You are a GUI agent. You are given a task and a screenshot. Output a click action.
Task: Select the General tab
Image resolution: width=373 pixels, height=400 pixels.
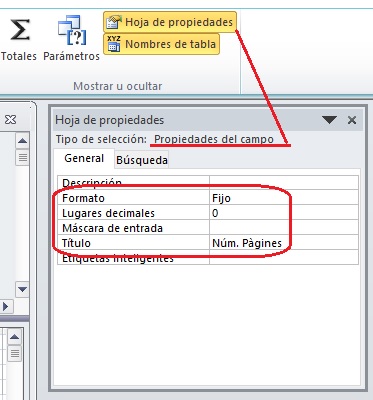pyautogui.click(x=84, y=158)
